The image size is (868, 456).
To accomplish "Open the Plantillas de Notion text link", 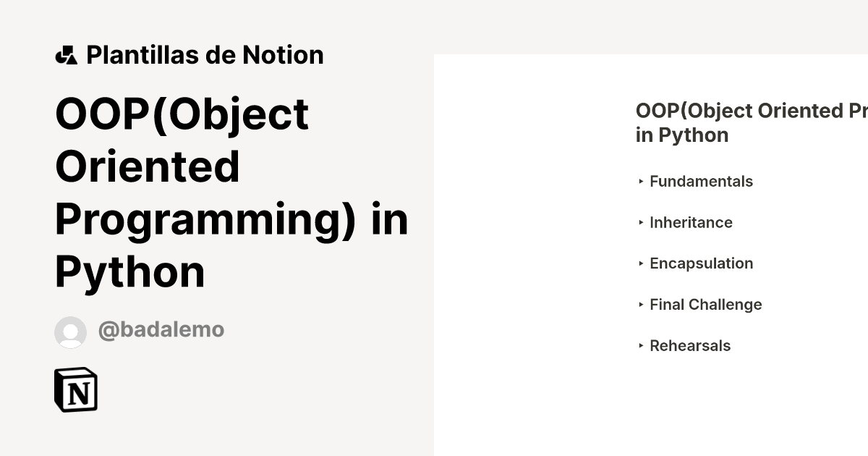I will click(x=205, y=55).
